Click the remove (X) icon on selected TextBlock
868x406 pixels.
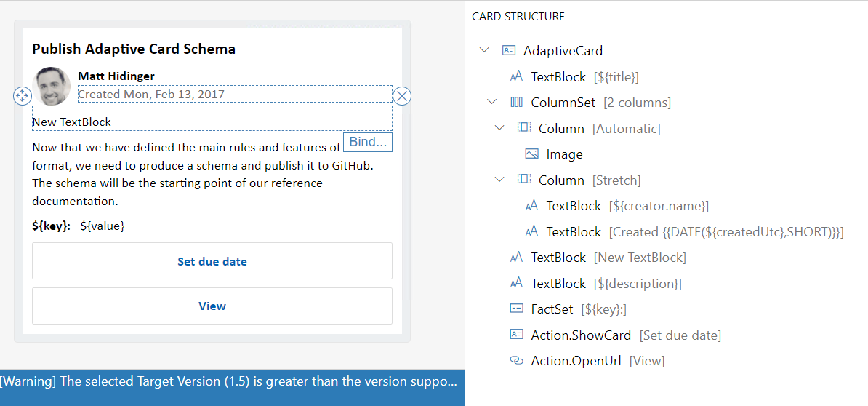(x=402, y=95)
